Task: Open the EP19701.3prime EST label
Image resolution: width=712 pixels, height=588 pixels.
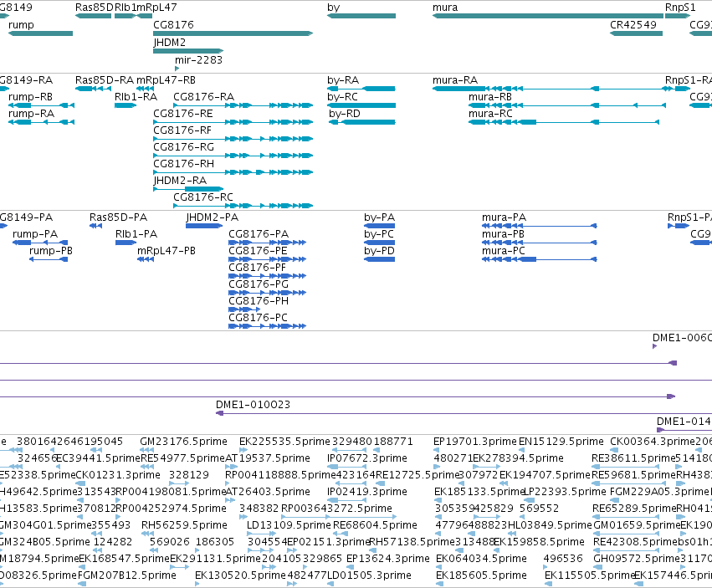Action: (x=475, y=442)
